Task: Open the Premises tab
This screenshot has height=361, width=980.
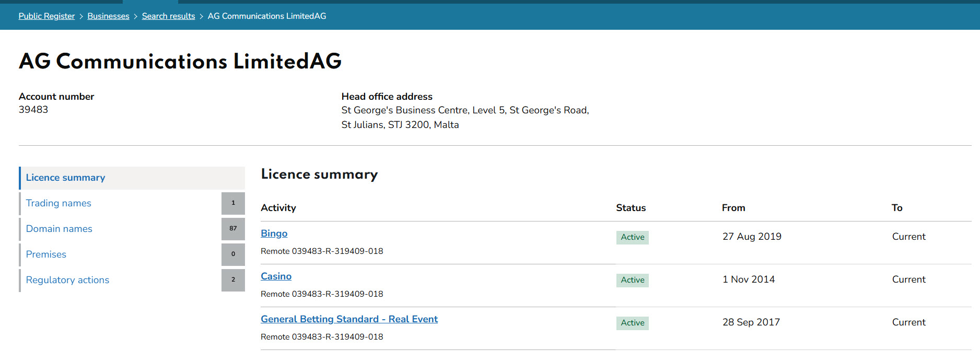Action: [x=46, y=254]
